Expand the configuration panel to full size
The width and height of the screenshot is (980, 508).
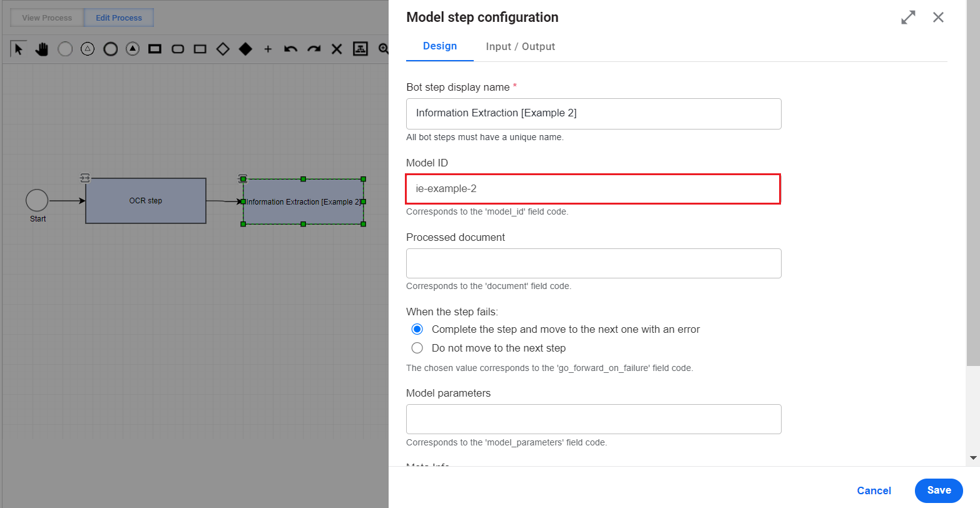pyautogui.click(x=908, y=18)
